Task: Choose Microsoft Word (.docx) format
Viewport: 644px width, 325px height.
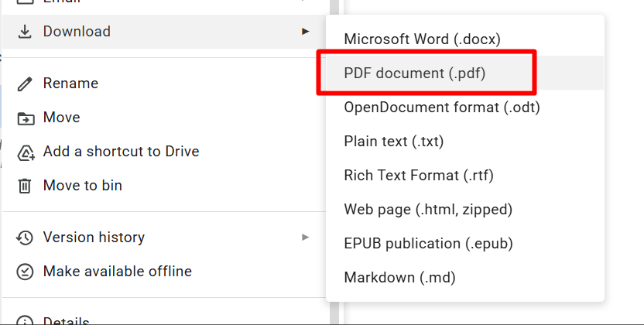Action: point(422,39)
